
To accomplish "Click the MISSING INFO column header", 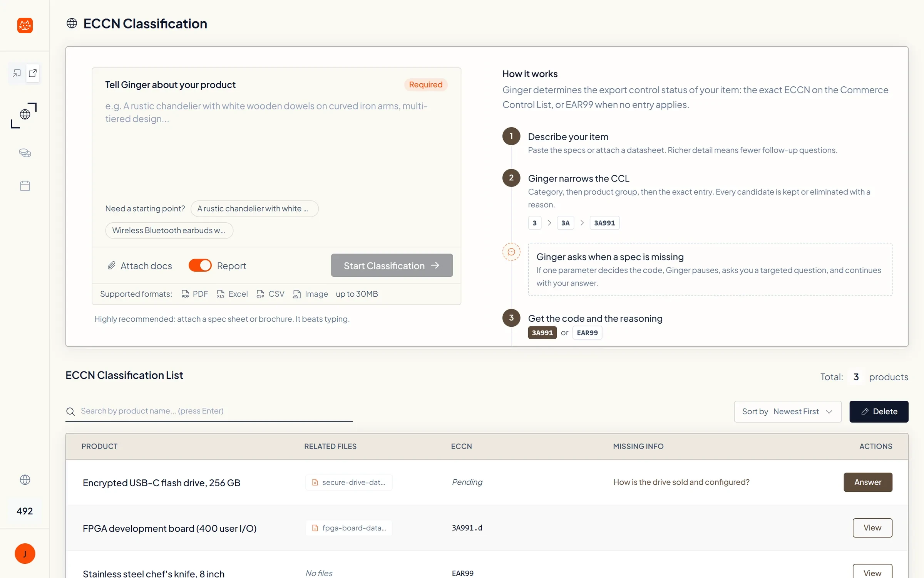I will coord(638,446).
